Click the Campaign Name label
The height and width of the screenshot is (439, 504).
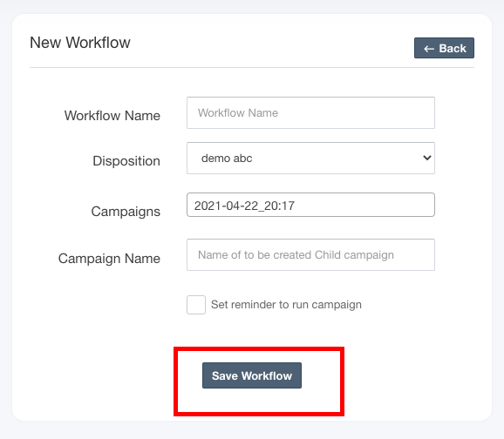tap(109, 259)
